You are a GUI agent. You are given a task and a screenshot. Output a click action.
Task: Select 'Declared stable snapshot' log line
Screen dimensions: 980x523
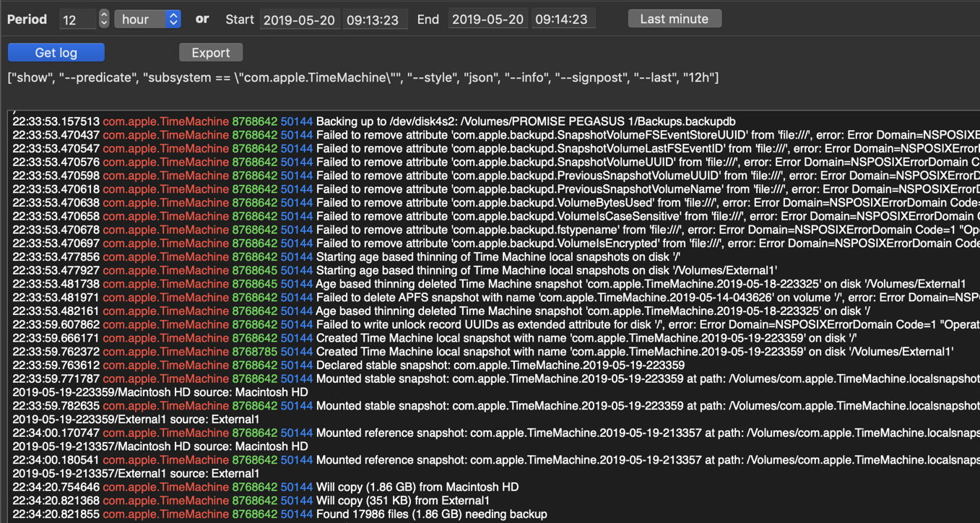click(x=500, y=365)
